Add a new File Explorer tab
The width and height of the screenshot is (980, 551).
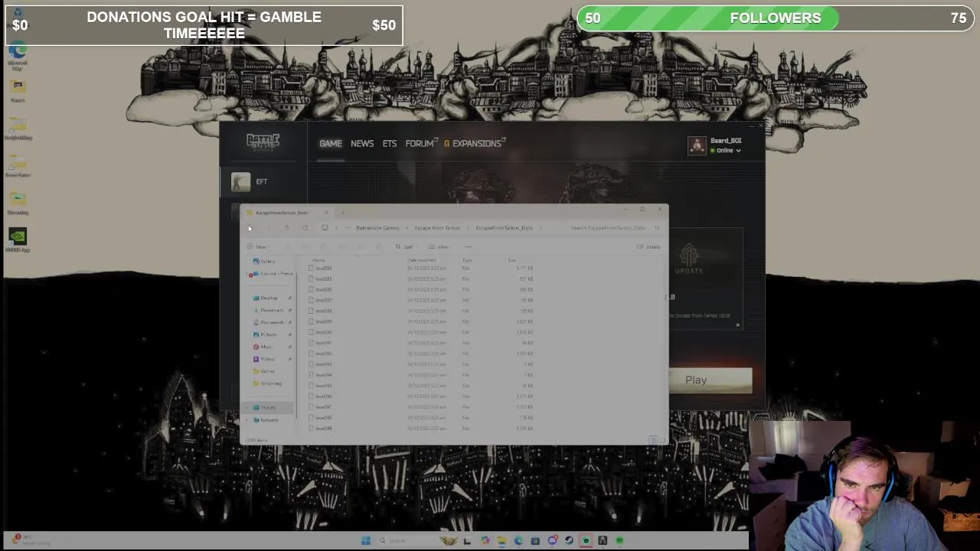[342, 212]
